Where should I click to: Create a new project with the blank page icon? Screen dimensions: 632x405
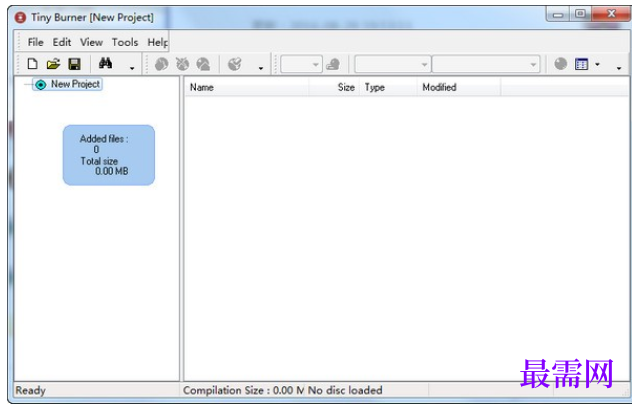click(x=32, y=64)
